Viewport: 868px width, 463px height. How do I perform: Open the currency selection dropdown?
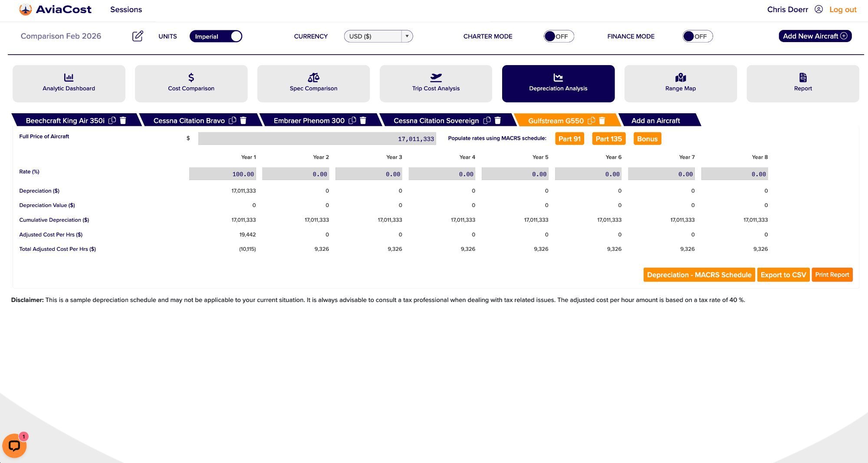[x=407, y=36]
